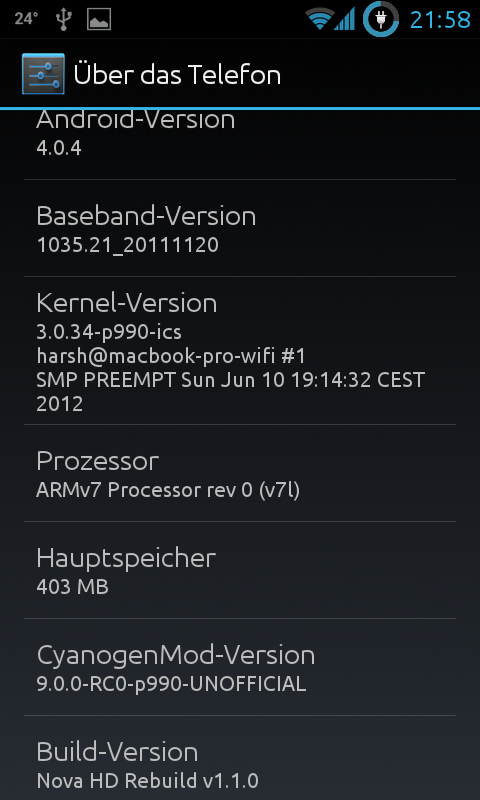The image size is (480, 800).
Task: Tap ARMv7 Processor rev 0 text
Action: pyautogui.click(x=168, y=490)
